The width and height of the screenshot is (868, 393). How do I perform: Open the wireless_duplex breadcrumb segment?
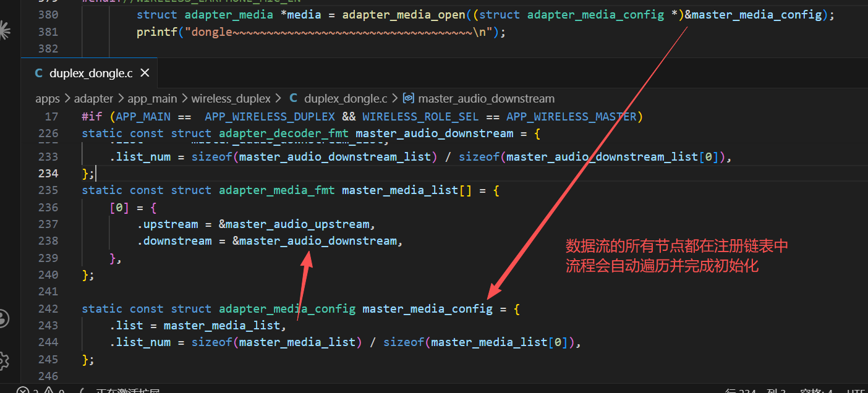[x=231, y=98]
